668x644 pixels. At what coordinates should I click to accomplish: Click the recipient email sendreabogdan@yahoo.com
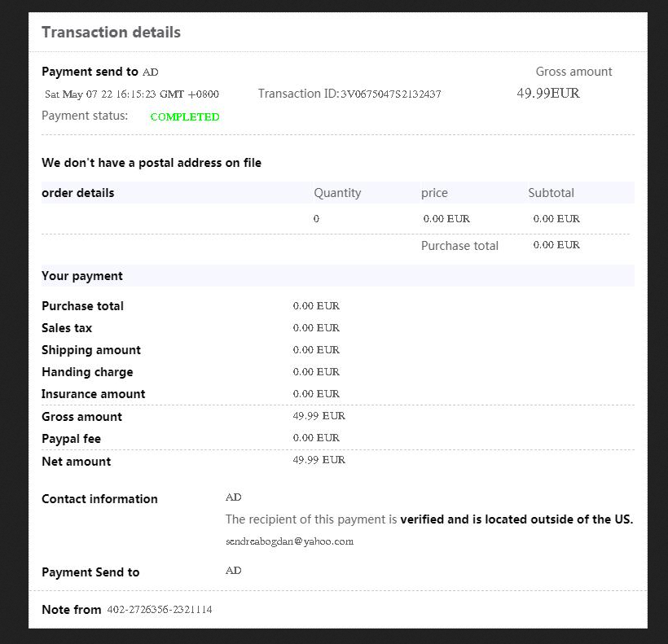coord(289,541)
